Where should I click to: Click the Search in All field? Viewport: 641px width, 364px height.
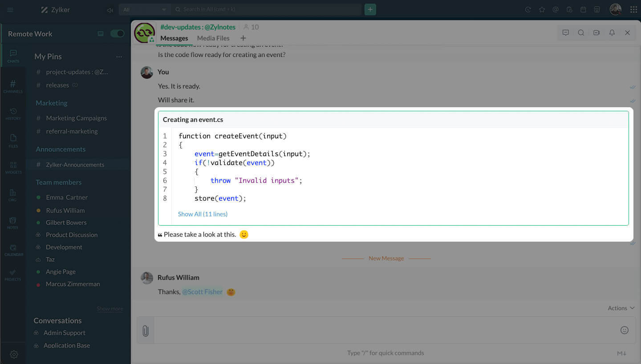[266, 9]
